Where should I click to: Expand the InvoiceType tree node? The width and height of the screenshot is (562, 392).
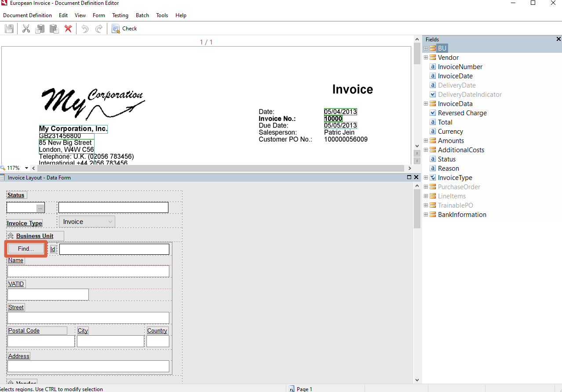[426, 178]
